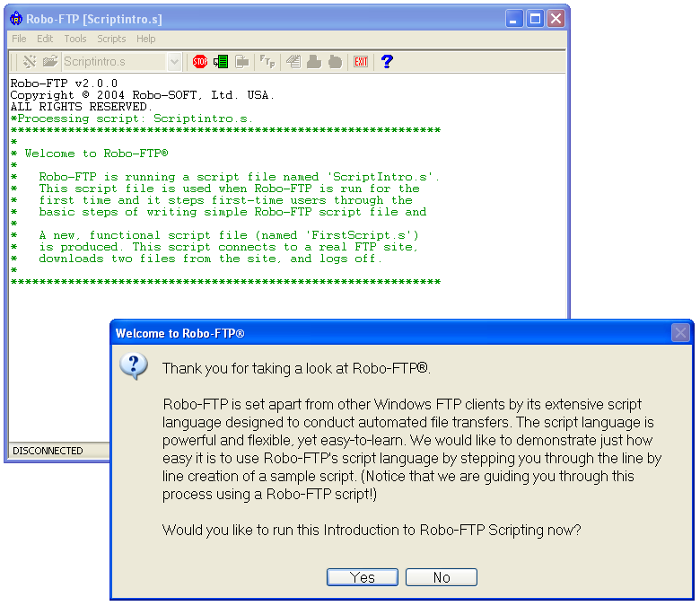Click the open folder toolbar icon

tap(50, 62)
